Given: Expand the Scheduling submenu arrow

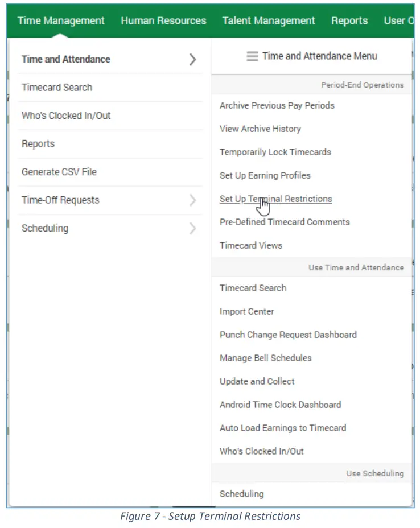Looking at the screenshot, I should point(192,229).
